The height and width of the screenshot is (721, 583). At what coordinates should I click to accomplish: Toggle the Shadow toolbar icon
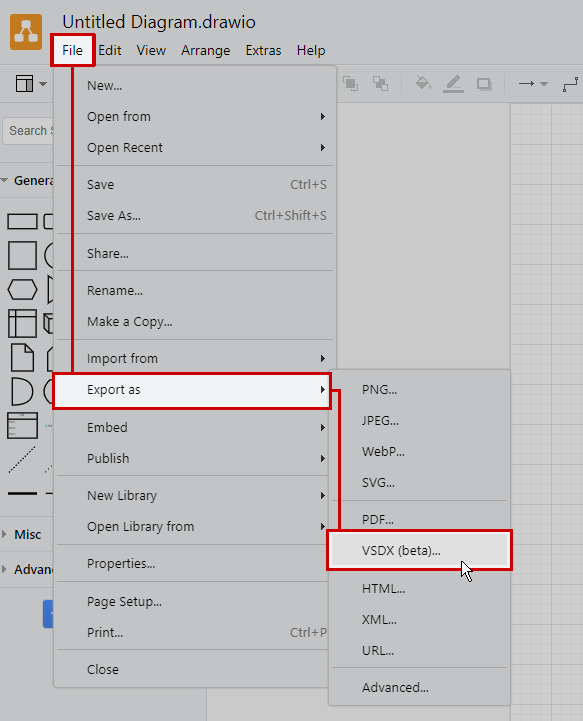pos(484,84)
